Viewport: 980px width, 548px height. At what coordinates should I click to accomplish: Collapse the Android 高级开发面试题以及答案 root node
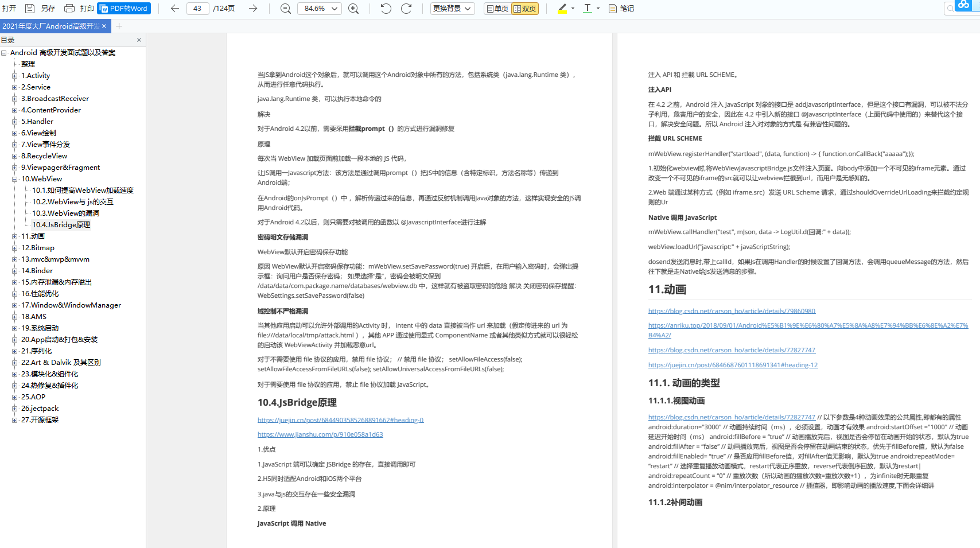coord(4,53)
